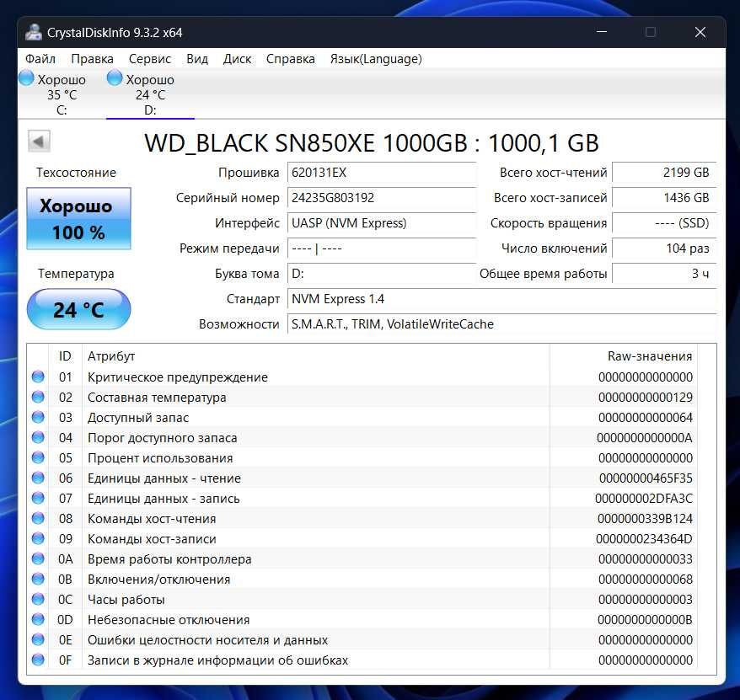Open the Файл menu
The width and height of the screenshot is (740, 700).
40,59
